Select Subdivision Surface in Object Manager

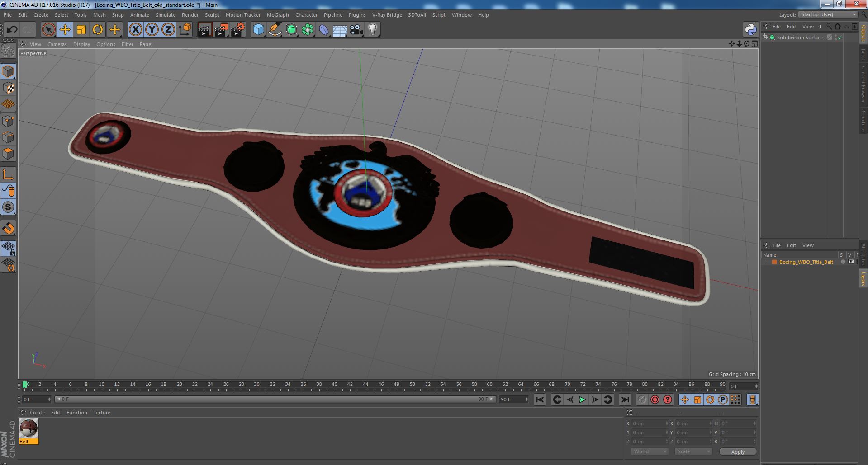coord(799,38)
